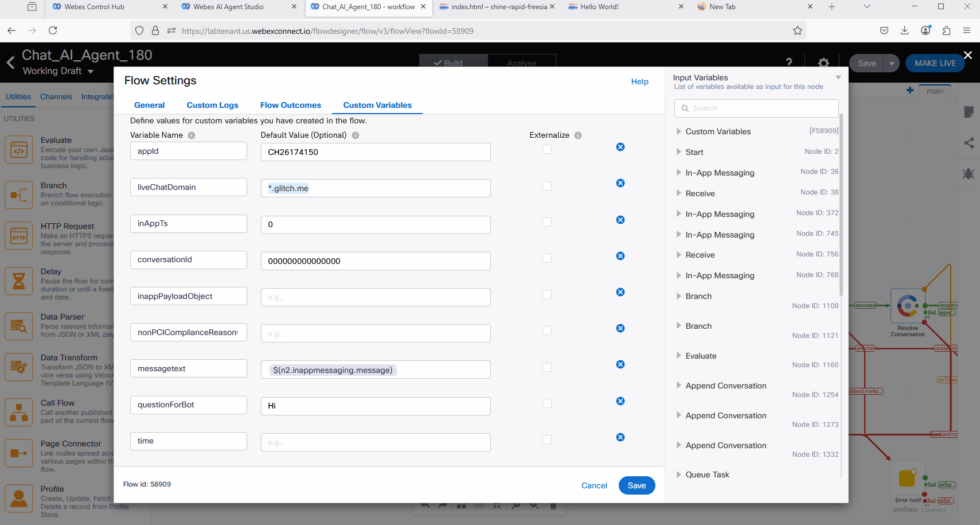Open the Help link

639,81
